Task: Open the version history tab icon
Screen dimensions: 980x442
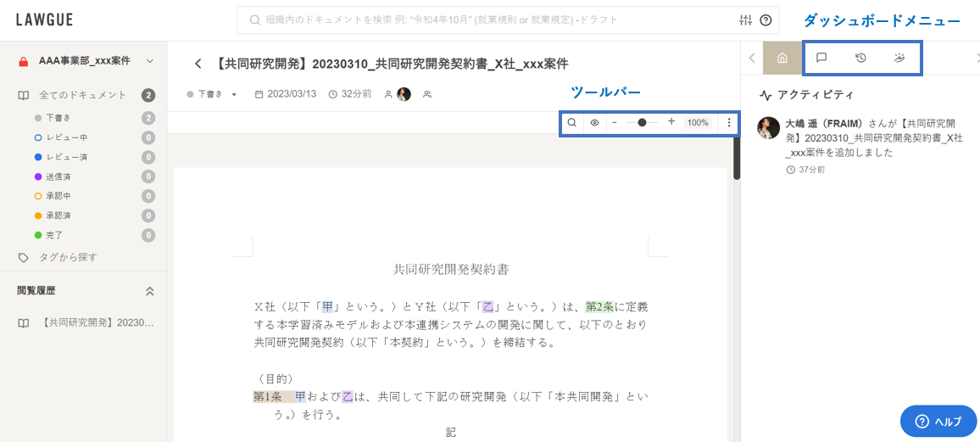Action: (860, 59)
